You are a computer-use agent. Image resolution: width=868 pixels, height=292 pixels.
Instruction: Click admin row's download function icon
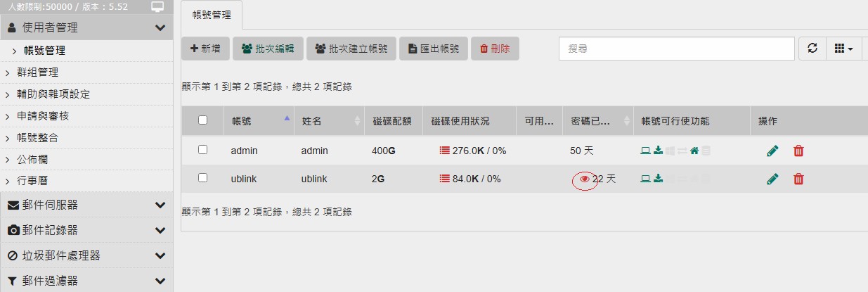click(x=658, y=151)
